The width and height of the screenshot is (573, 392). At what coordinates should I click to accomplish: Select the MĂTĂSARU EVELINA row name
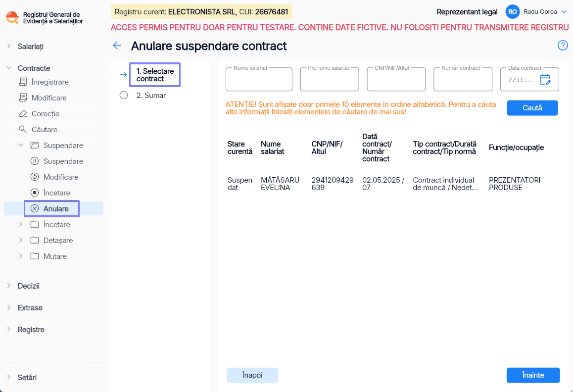[x=280, y=184]
